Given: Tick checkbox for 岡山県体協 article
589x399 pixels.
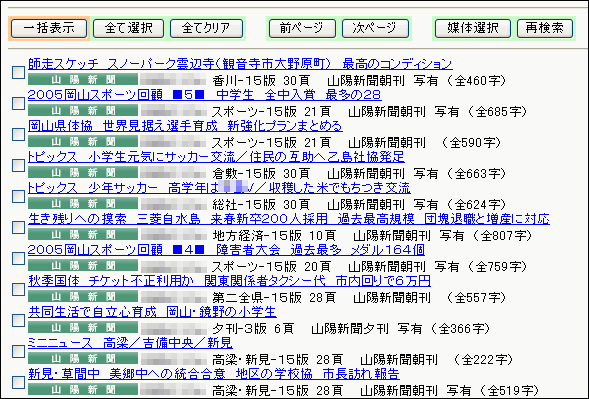Looking at the screenshot, I should pos(18,134).
